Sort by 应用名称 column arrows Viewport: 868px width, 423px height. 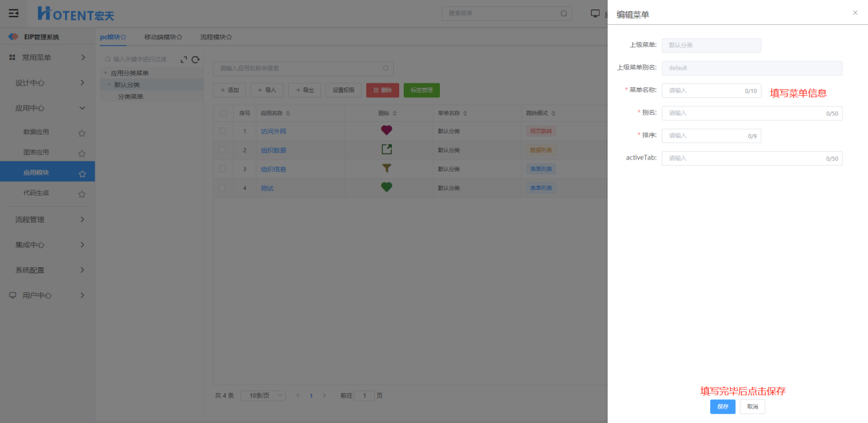tap(287, 114)
